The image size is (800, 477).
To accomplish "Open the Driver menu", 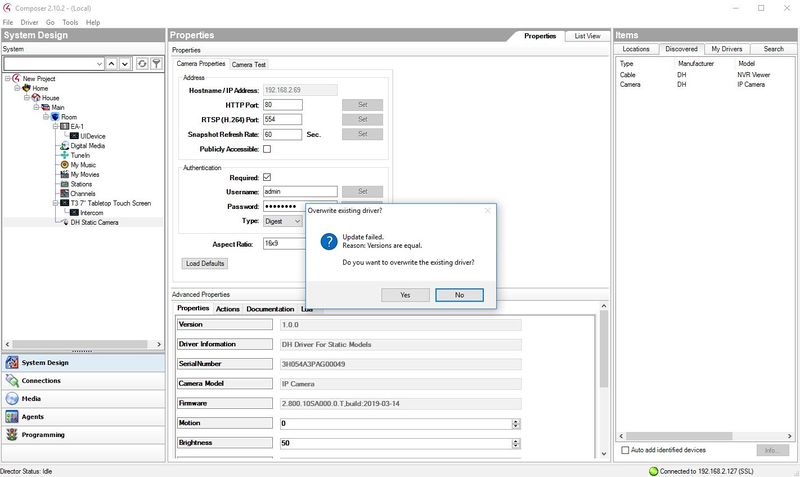I will point(29,22).
